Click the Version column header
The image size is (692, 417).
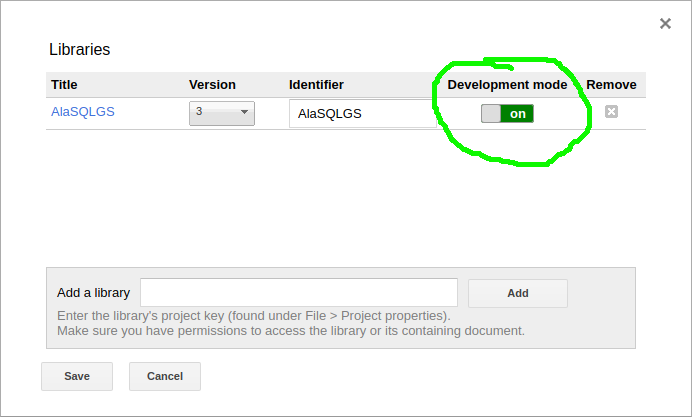pos(212,85)
